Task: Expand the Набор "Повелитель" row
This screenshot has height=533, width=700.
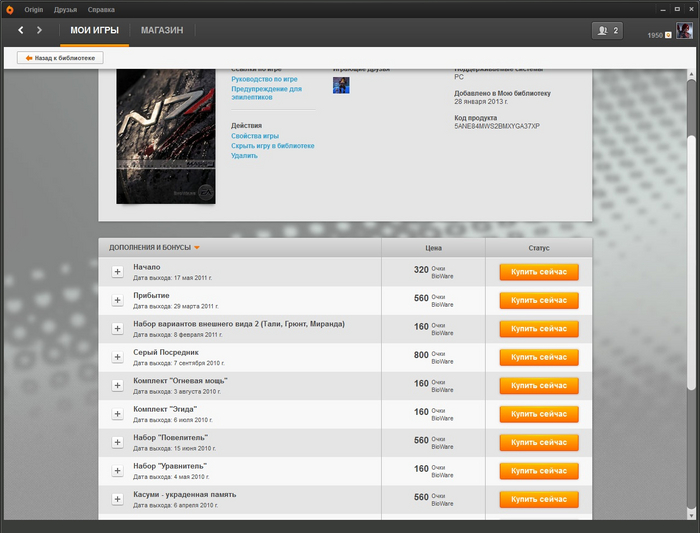Action: [117, 442]
